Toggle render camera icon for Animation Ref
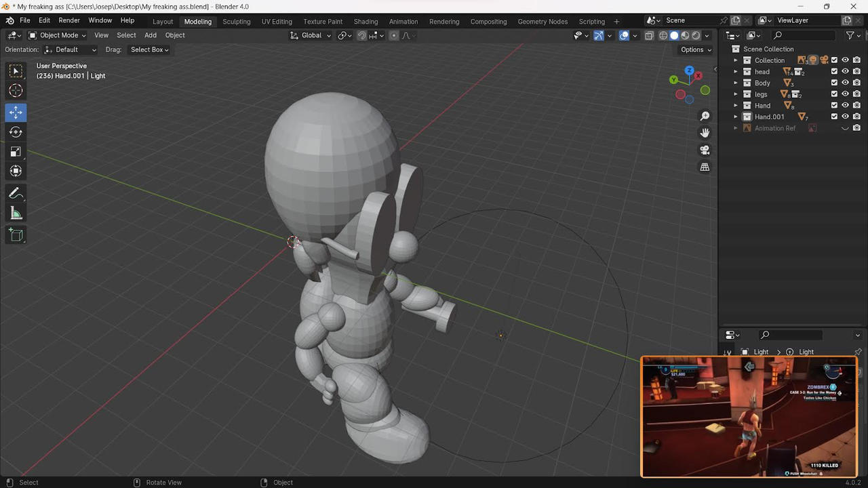This screenshot has width=868, height=488. pyautogui.click(x=856, y=128)
